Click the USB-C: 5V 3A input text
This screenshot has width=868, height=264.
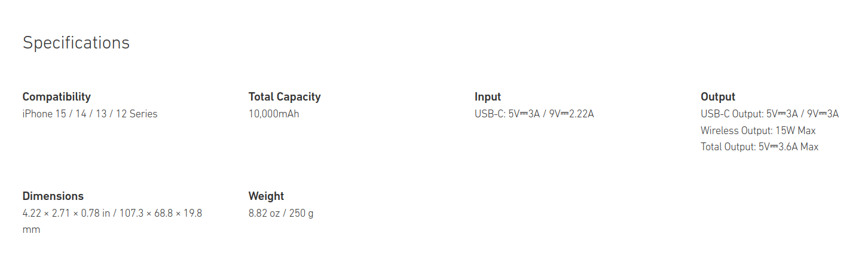pos(508,114)
